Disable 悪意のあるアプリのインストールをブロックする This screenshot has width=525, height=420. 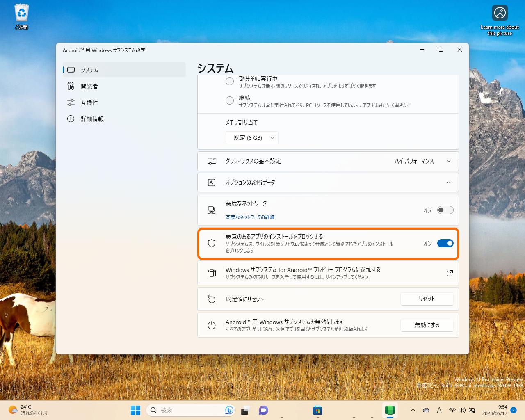(445, 243)
